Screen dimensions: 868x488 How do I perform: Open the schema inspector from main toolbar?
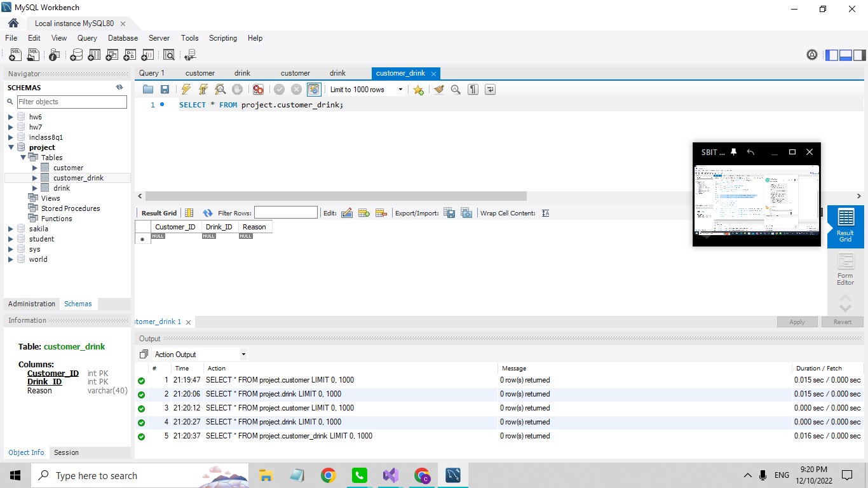(x=55, y=55)
